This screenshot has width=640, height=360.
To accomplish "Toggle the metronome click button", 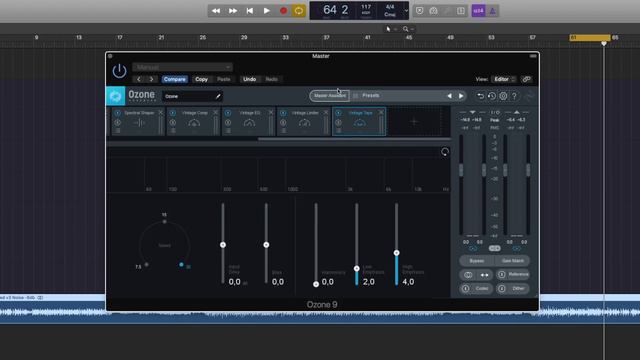I will click(493, 11).
